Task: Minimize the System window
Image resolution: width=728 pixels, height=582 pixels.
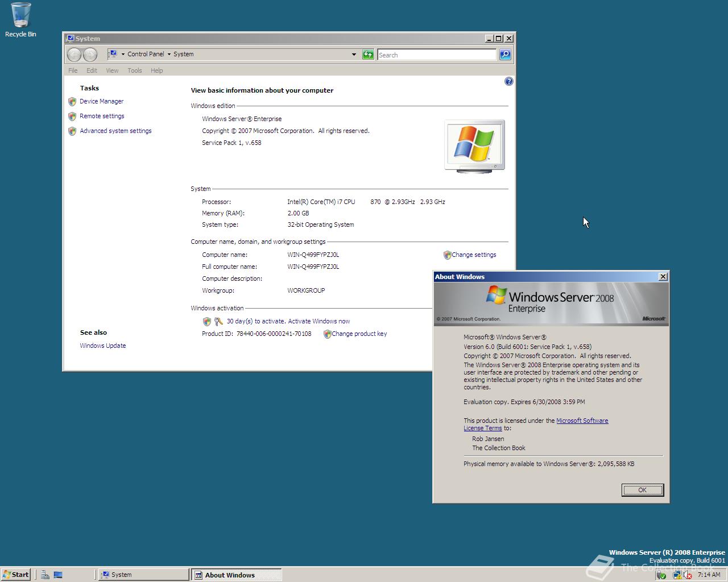Action: [x=489, y=39]
